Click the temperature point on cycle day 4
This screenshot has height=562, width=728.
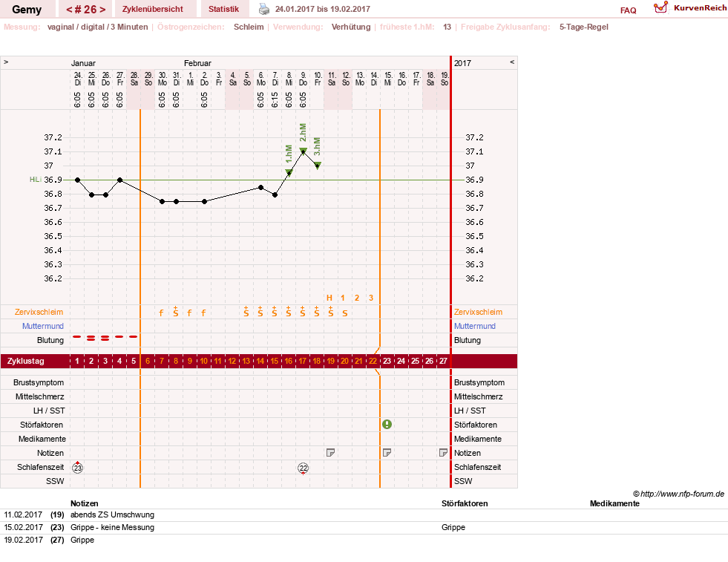click(x=119, y=180)
